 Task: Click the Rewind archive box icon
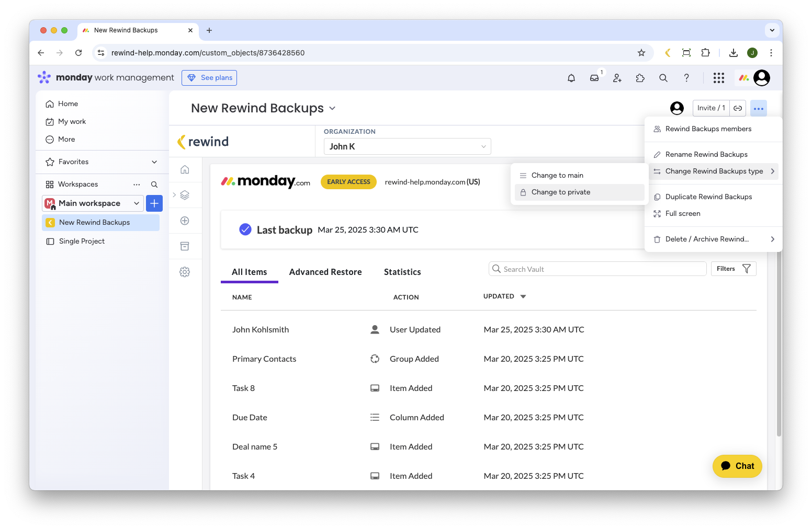point(185,246)
